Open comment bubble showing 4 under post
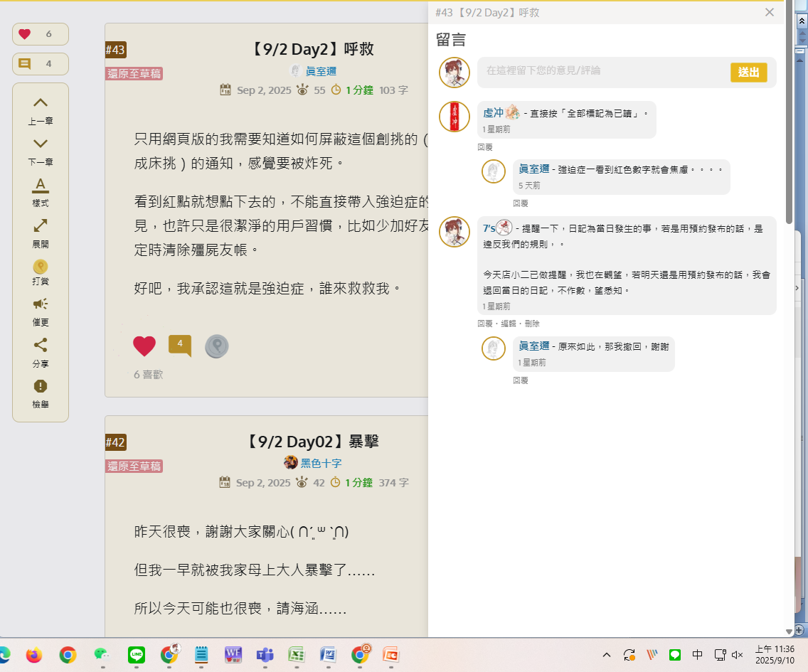808x672 pixels. (x=180, y=346)
